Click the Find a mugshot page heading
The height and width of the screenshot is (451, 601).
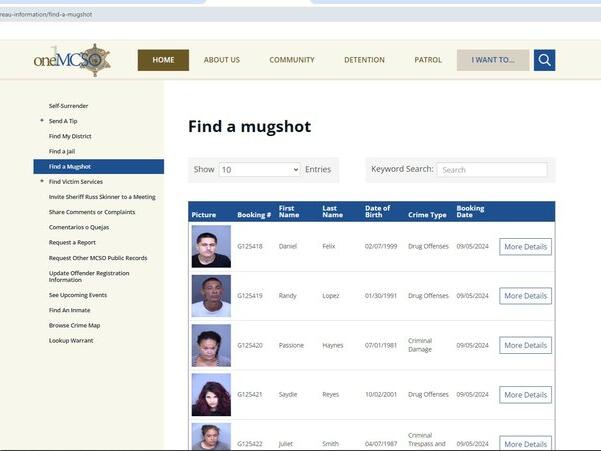[250, 126]
